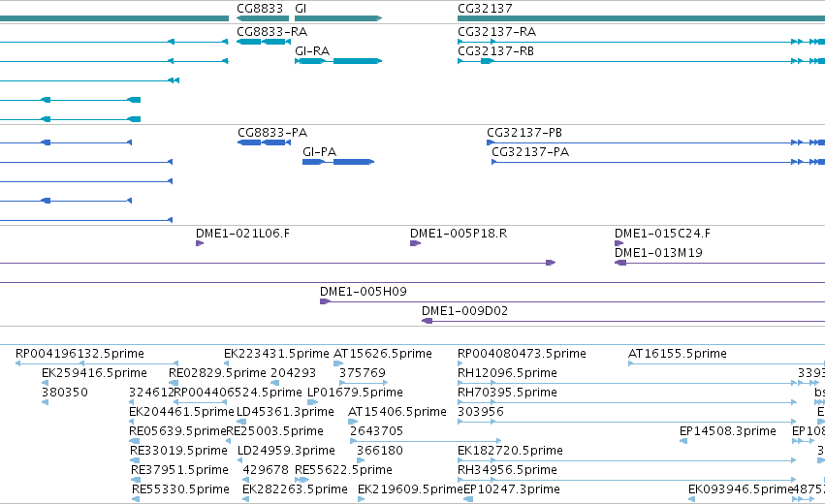The image size is (825, 504).
Task: Select the AT16155.5prime EST label
Action: click(678, 354)
